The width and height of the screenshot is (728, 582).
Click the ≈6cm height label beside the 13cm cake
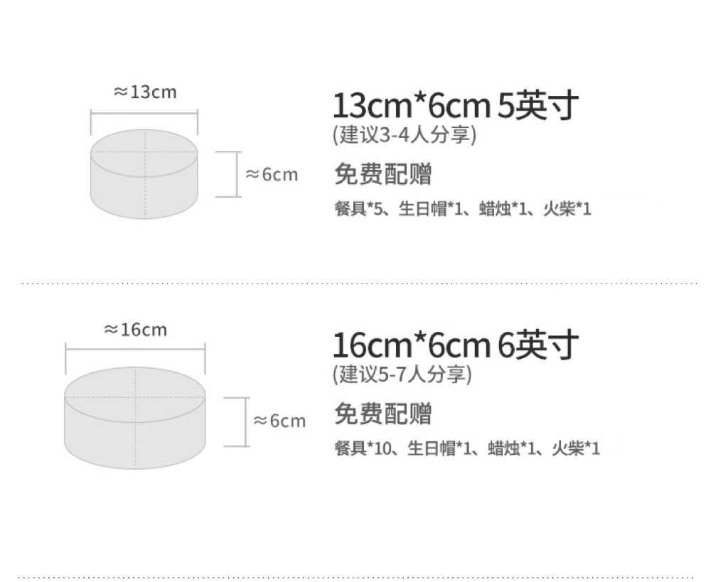click(272, 174)
